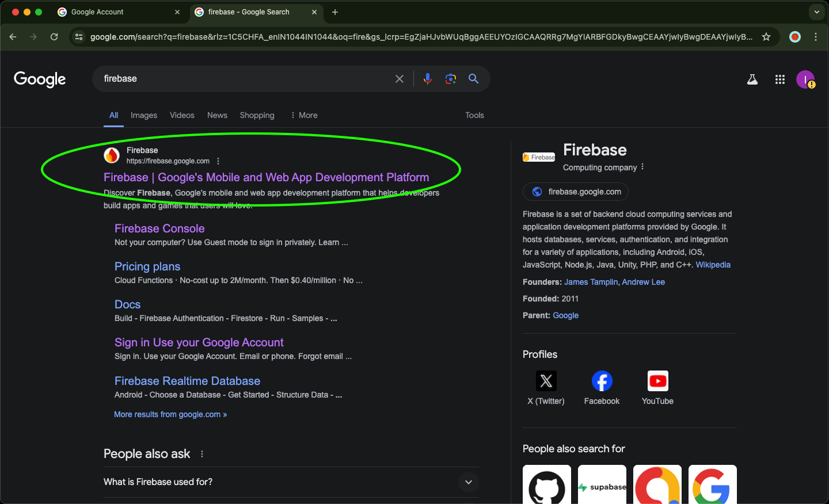Clear the search query with the X icon
Viewport: 829px width, 504px height.
(400, 79)
